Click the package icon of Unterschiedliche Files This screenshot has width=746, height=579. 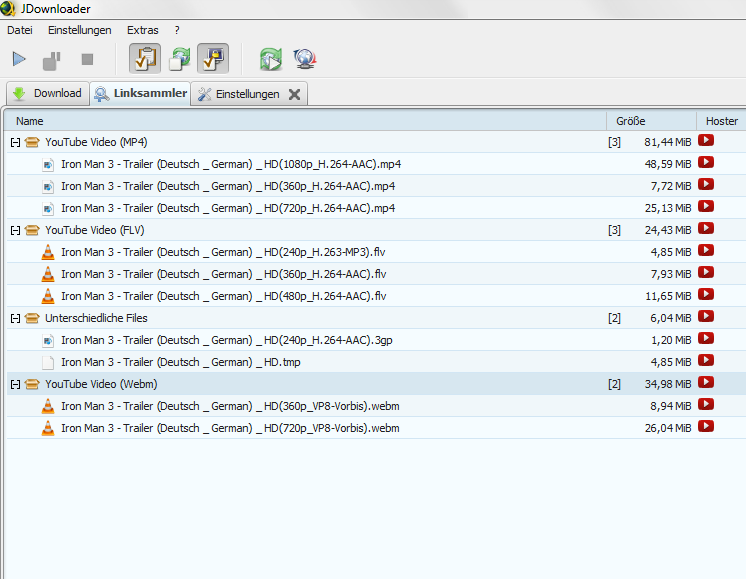point(32,318)
